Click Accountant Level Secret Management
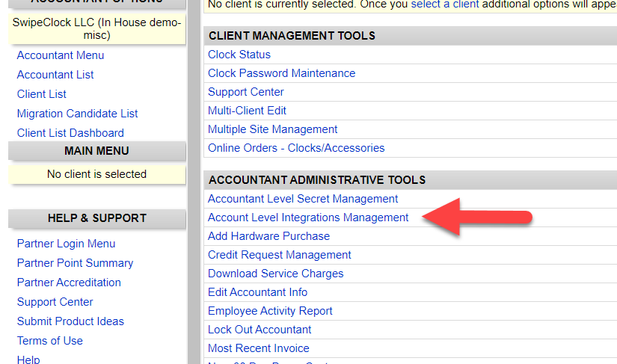The image size is (617, 364). click(x=303, y=199)
